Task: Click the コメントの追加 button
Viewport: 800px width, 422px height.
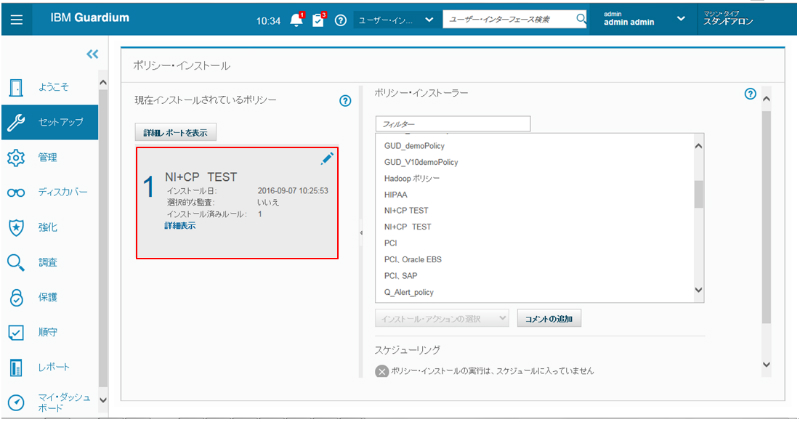Action: (549, 319)
